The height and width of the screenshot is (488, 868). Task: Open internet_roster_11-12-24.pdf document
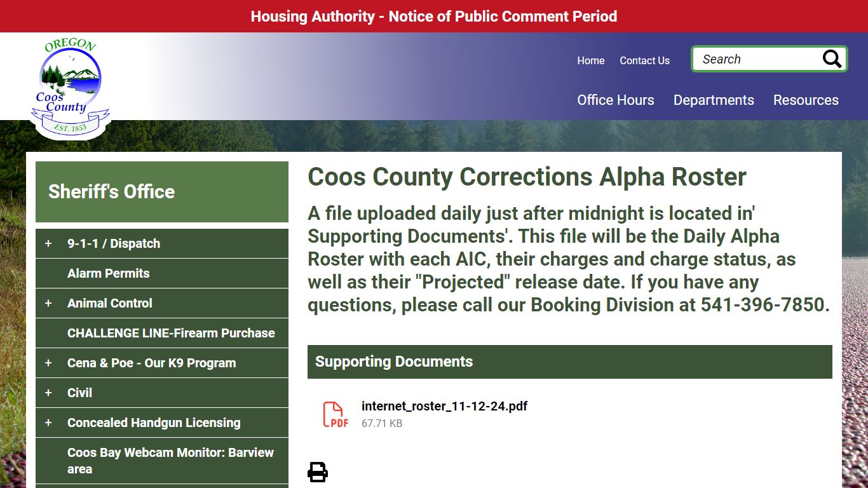(444, 406)
